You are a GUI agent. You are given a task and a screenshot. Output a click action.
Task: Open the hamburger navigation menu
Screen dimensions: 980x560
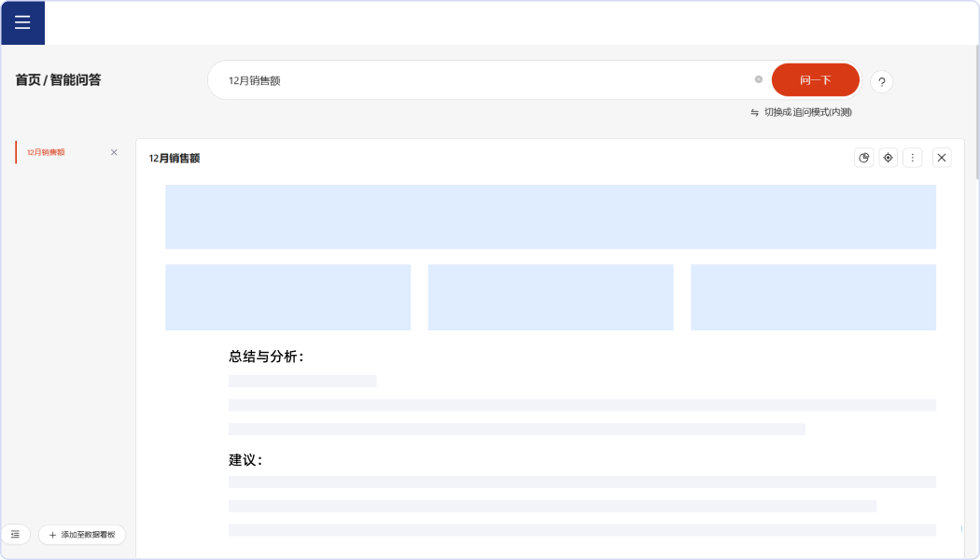coord(22,22)
